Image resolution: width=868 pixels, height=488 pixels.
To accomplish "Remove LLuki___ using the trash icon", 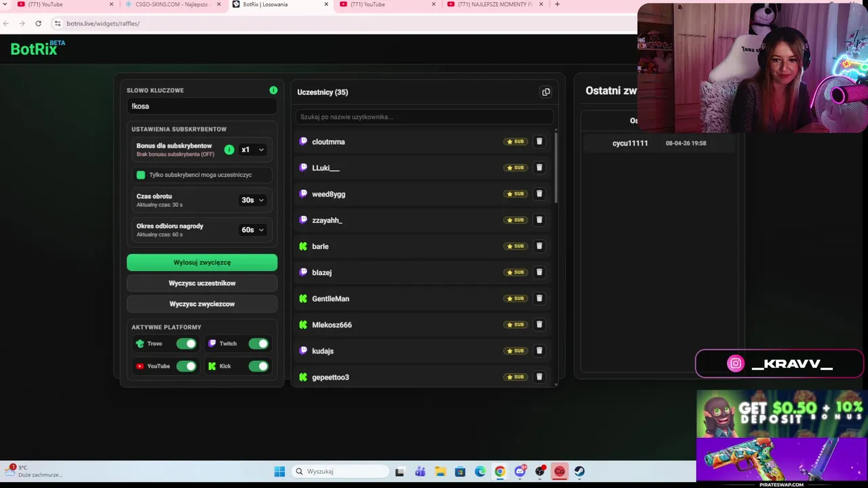I will pos(539,167).
